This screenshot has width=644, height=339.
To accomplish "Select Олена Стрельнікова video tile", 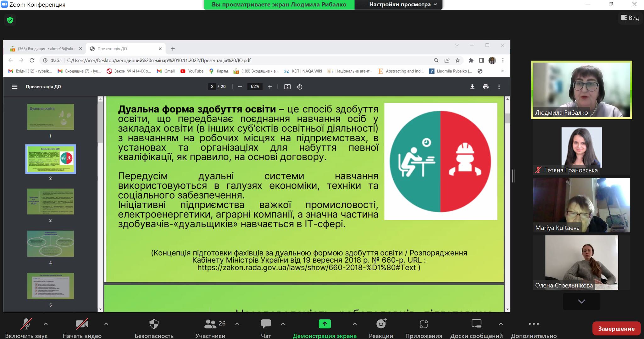I will pos(581,263).
